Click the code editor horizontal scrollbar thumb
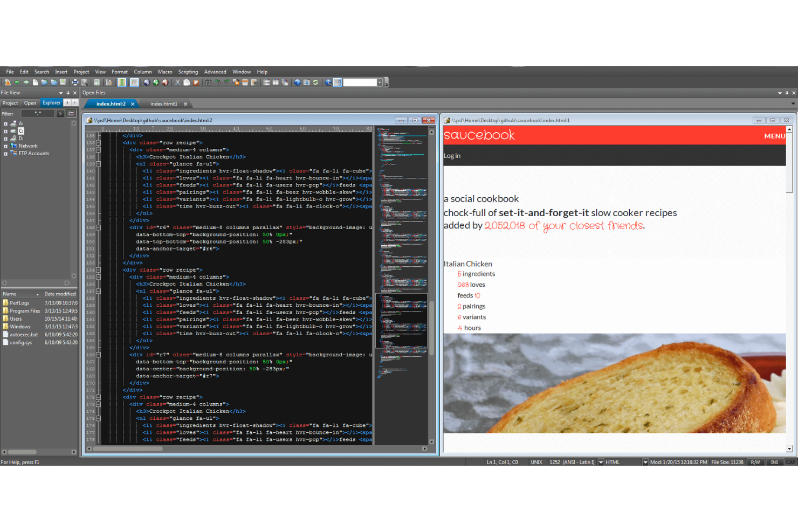Image resolution: width=798 pixels, height=532 pixels. coord(127,448)
